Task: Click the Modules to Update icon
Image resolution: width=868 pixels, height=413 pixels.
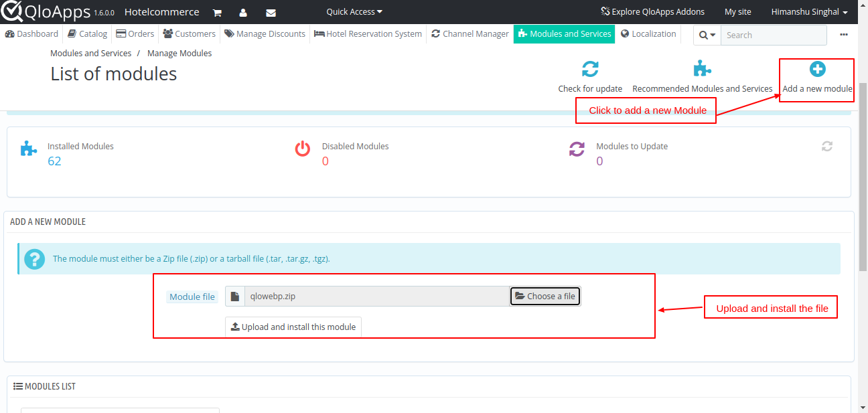Action: [577, 149]
